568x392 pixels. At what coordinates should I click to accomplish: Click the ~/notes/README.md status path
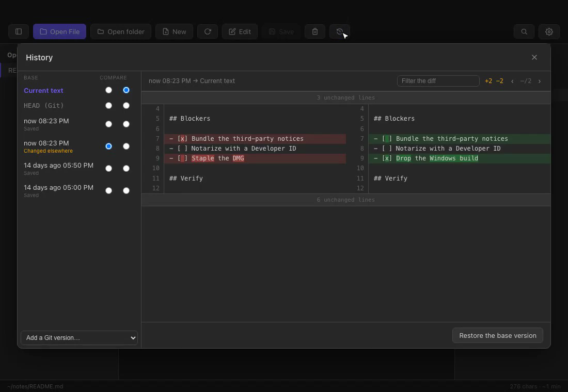point(35,386)
